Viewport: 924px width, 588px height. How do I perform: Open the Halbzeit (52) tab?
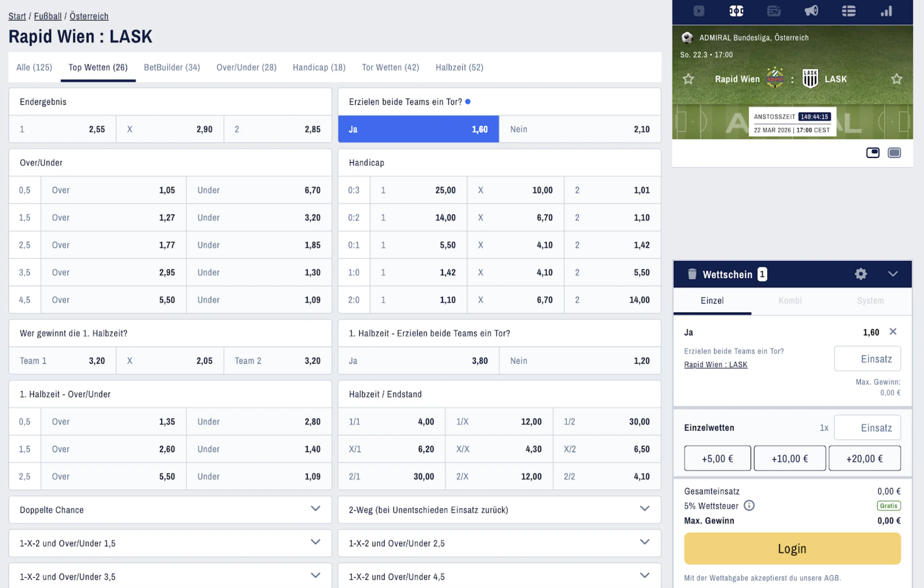click(459, 67)
